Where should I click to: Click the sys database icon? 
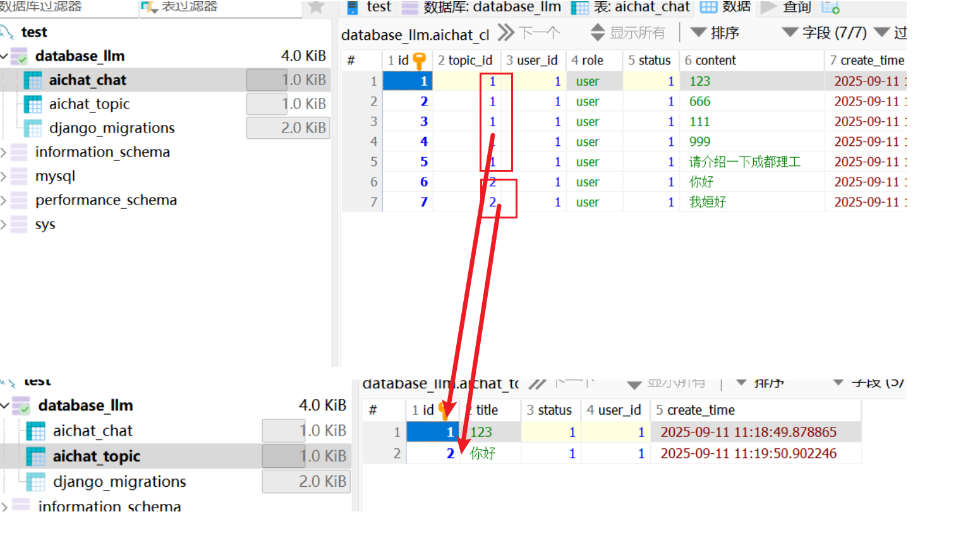20,224
